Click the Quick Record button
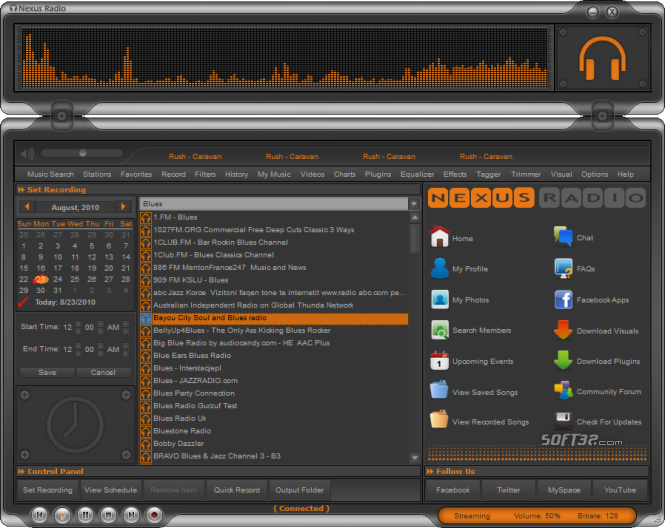This screenshot has height=528, width=665. pyautogui.click(x=237, y=490)
